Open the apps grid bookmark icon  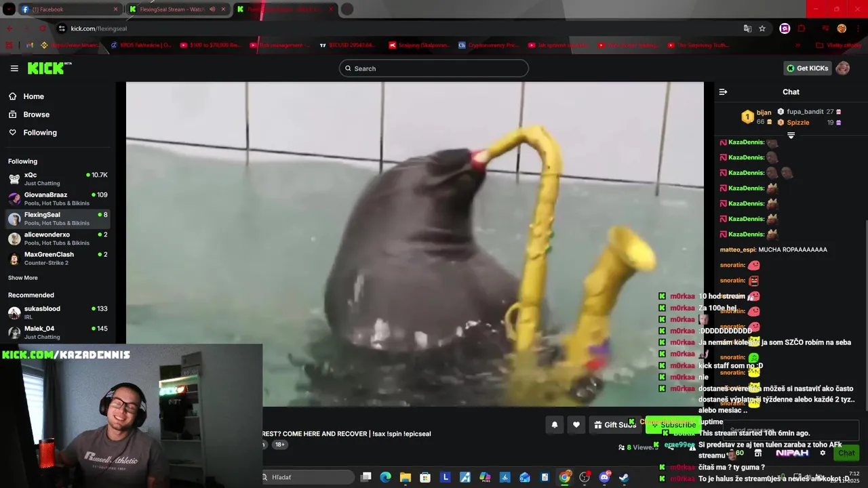point(9,45)
